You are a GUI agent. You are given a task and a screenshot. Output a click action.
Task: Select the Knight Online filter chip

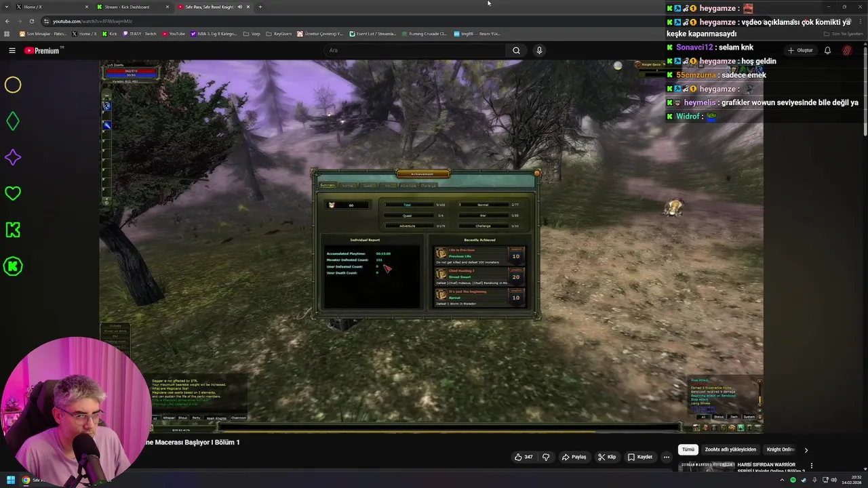[x=781, y=449]
